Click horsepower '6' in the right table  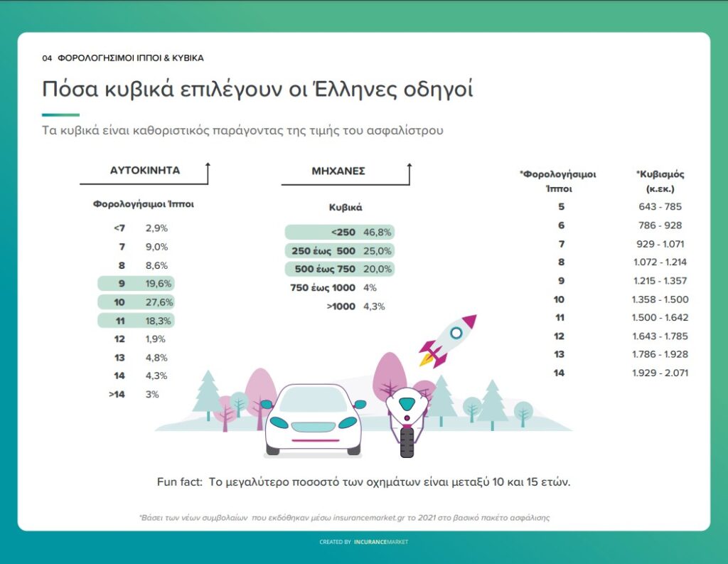[561, 225]
